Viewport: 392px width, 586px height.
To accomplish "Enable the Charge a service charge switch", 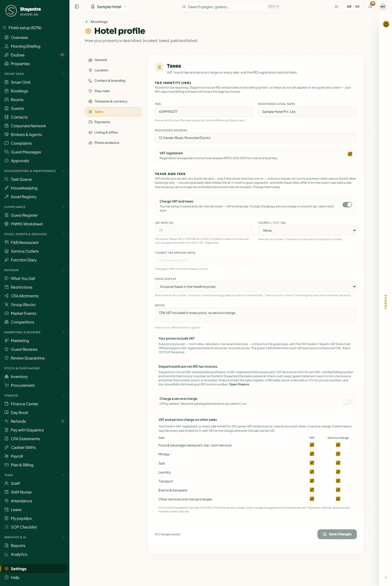I will 347,402.
